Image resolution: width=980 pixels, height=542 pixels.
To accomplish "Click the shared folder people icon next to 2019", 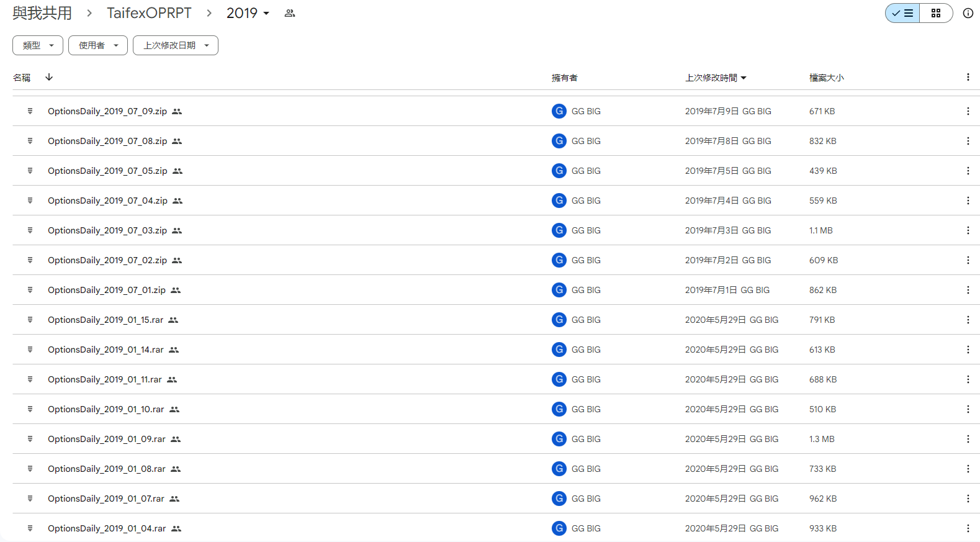I will point(289,13).
